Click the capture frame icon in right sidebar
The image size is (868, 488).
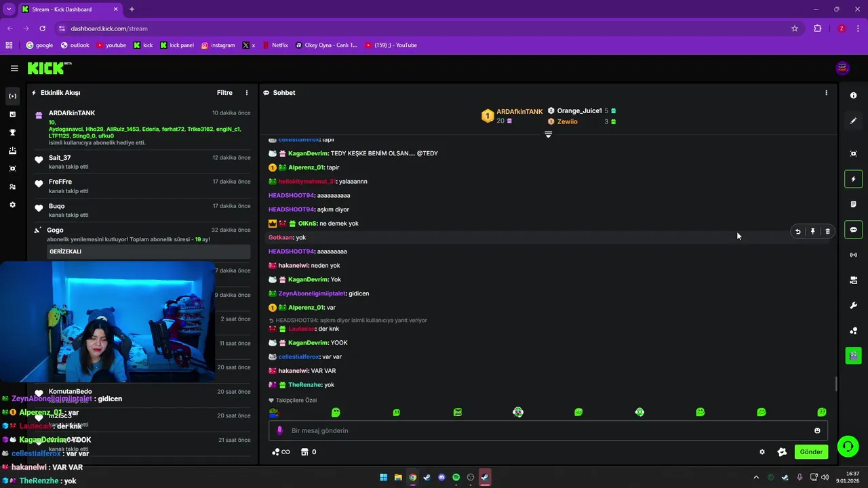click(x=854, y=154)
